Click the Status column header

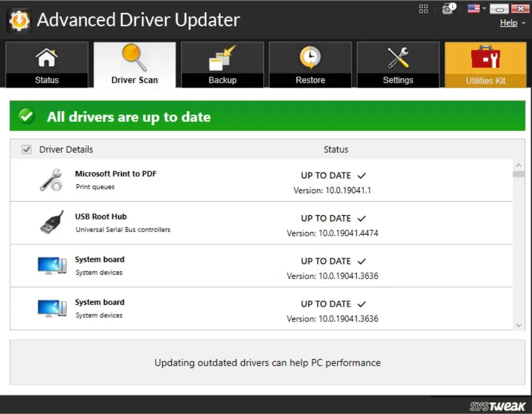[x=335, y=149]
